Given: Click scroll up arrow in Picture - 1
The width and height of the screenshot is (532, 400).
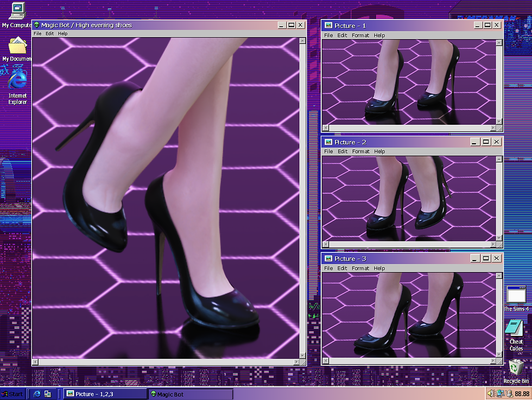Looking at the screenshot, I should pyautogui.click(x=499, y=43).
